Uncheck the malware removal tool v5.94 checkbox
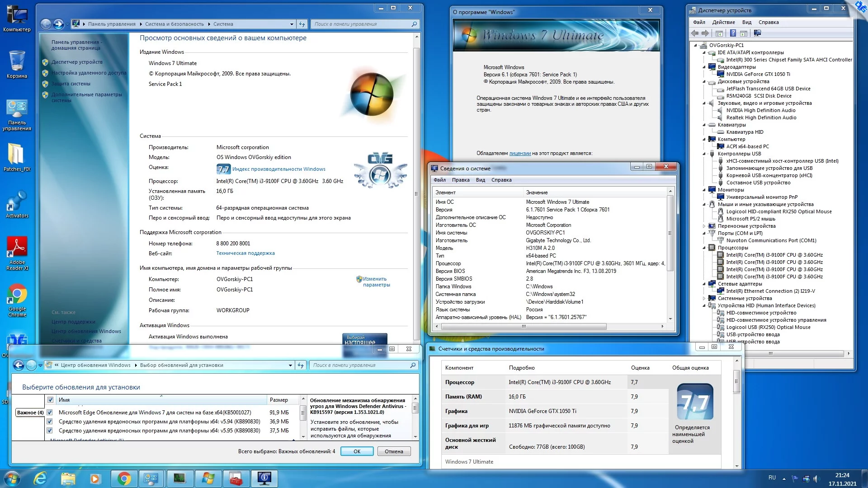Image resolution: width=868 pixels, height=488 pixels. (50, 421)
